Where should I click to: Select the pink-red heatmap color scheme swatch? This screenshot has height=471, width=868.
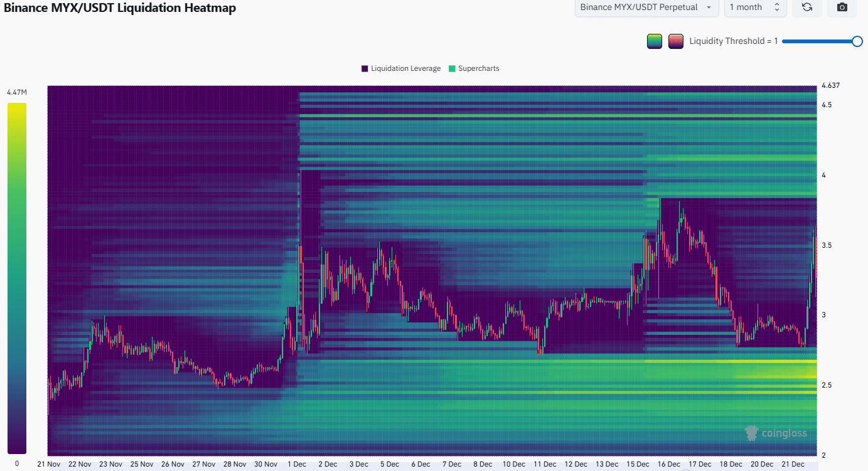tap(676, 41)
